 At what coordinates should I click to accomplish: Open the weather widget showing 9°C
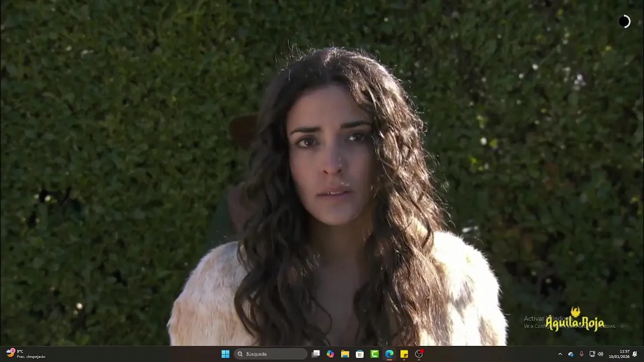pos(26,354)
